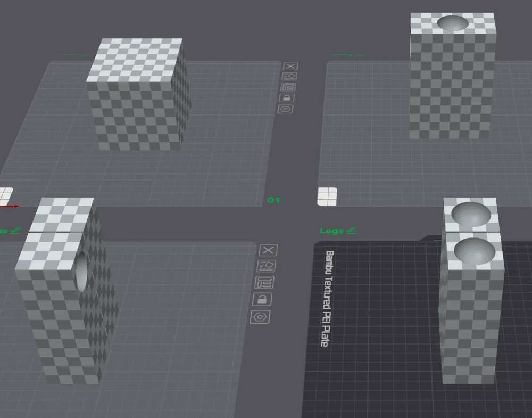Click X icon of the plate below plate 01
Viewport: 532px width, 418px height.
point(268,251)
